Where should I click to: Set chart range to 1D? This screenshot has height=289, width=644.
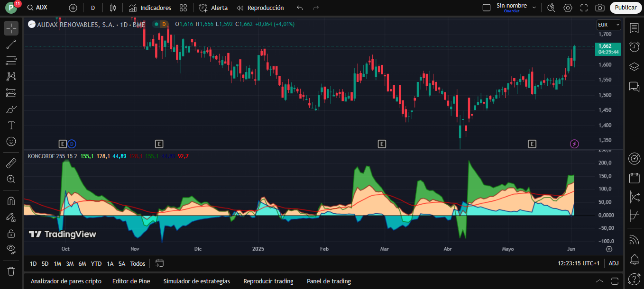tap(33, 263)
